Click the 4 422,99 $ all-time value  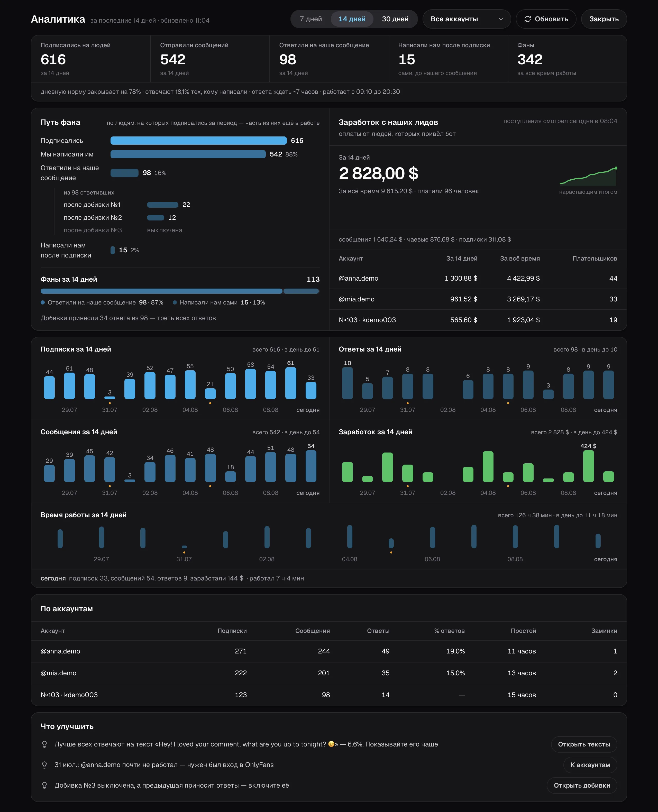click(x=523, y=278)
